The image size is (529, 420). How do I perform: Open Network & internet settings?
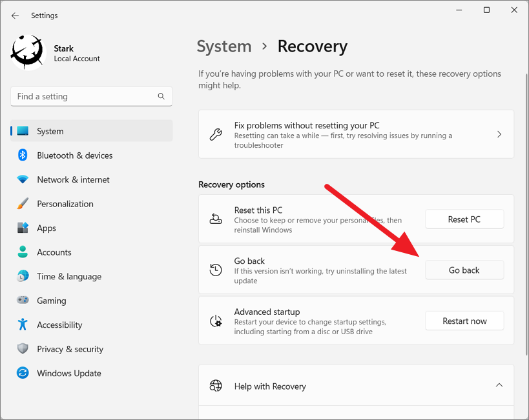[92, 179]
